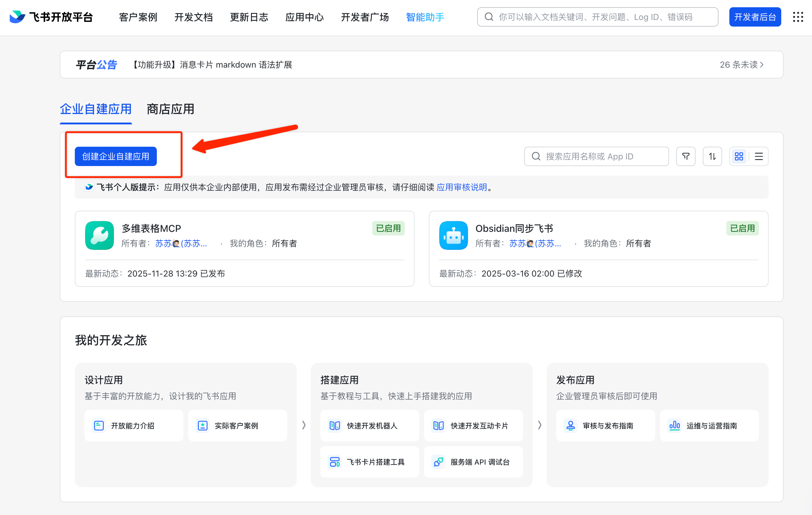This screenshot has height=515, width=812.
Task: Open 服务端 API 调试台 tool
Action: click(x=473, y=462)
